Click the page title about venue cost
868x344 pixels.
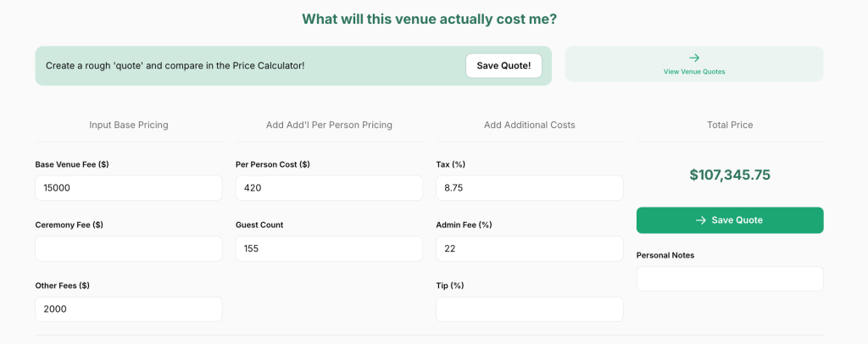click(x=429, y=19)
